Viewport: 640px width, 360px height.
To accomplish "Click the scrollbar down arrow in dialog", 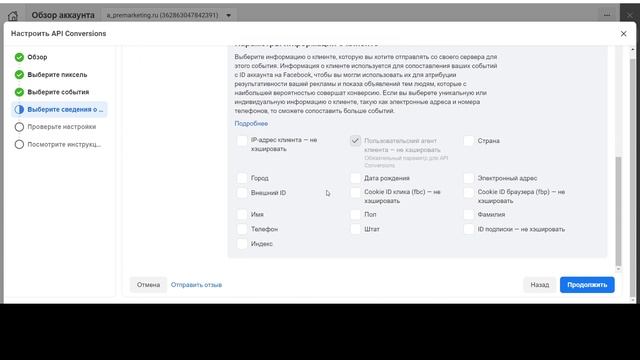I will coord(618,269).
